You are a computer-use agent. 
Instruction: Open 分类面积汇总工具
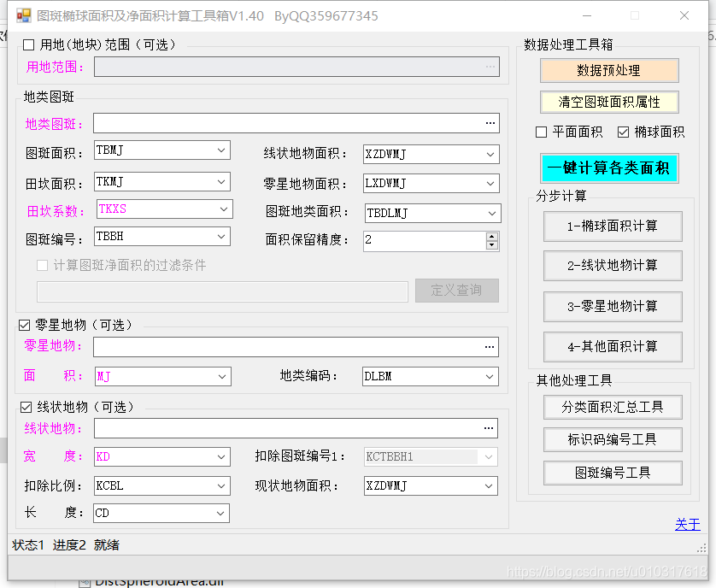[x=613, y=407]
